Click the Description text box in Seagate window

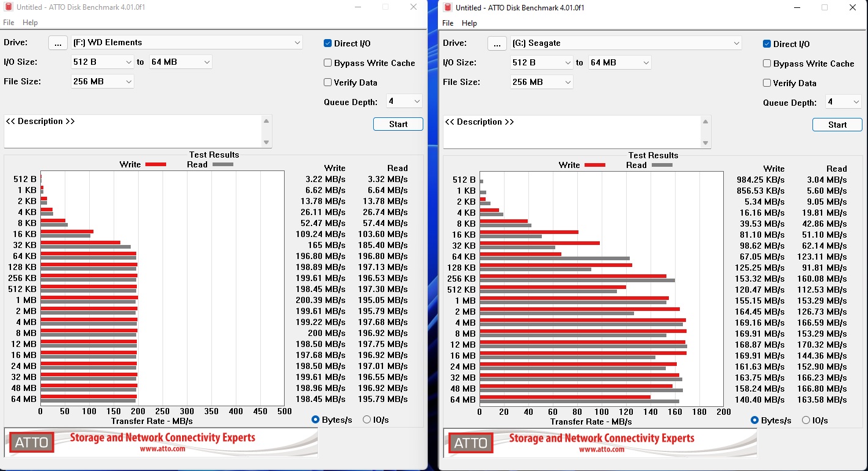pyautogui.click(x=572, y=132)
